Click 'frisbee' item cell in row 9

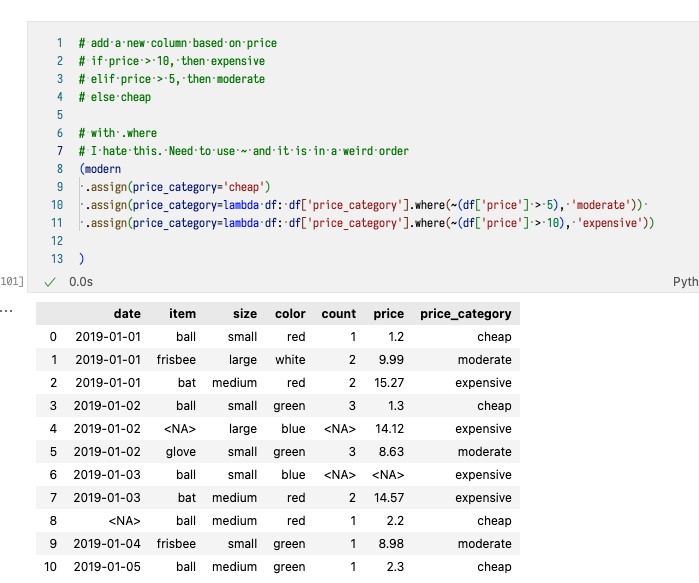pos(176,544)
